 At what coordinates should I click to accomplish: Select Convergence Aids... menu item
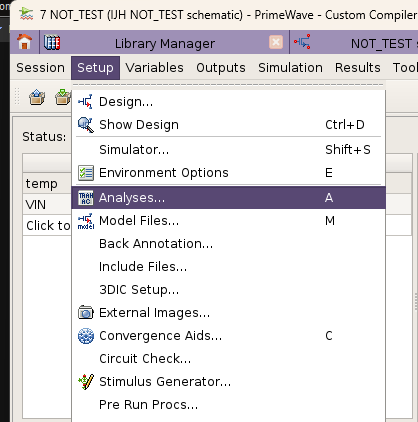pyautogui.click(x=228, y=336)
